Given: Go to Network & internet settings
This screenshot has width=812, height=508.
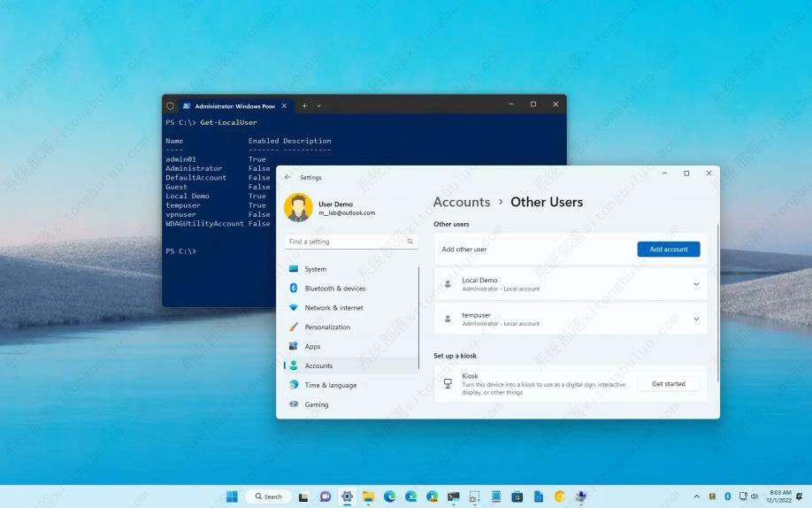Looking at the screenshot, I should click(x=333, y=308).
